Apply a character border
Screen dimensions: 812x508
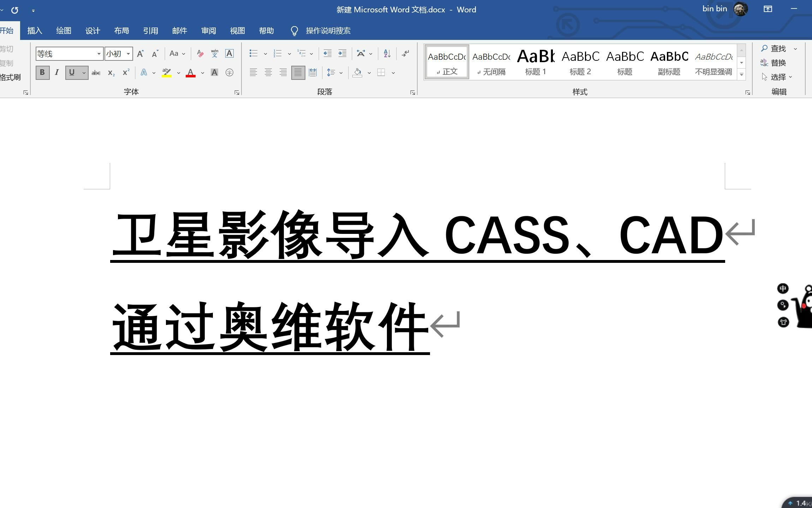tap(229, 53)
